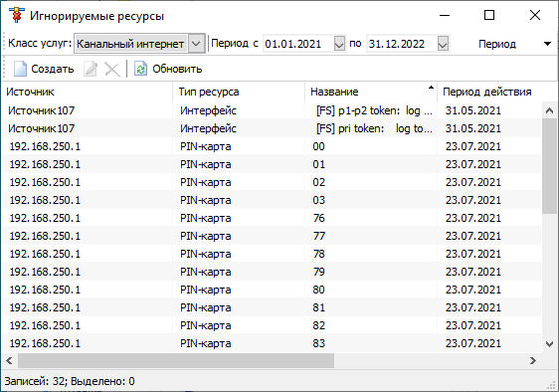Screen dimensions: 559x392
Task: Select row with '[FS] pri token: log to...'
Action: coord(272,128)
